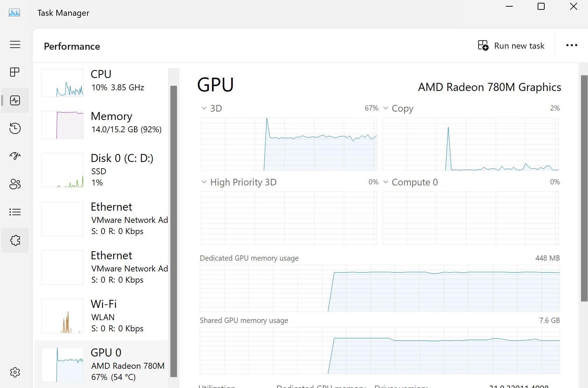The height and width of the screenshot is (388, 588).
Task: Click the Dedicated GPU memory usage graph
Action: click(x=380, y=288)
